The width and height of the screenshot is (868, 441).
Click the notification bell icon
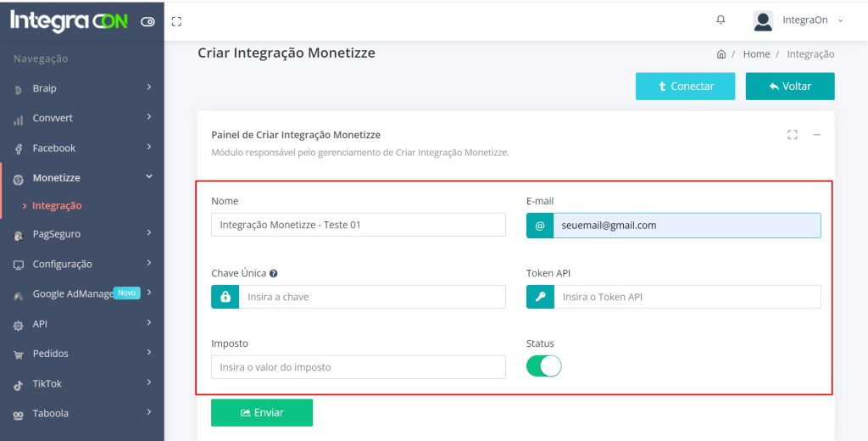(721, 20)
